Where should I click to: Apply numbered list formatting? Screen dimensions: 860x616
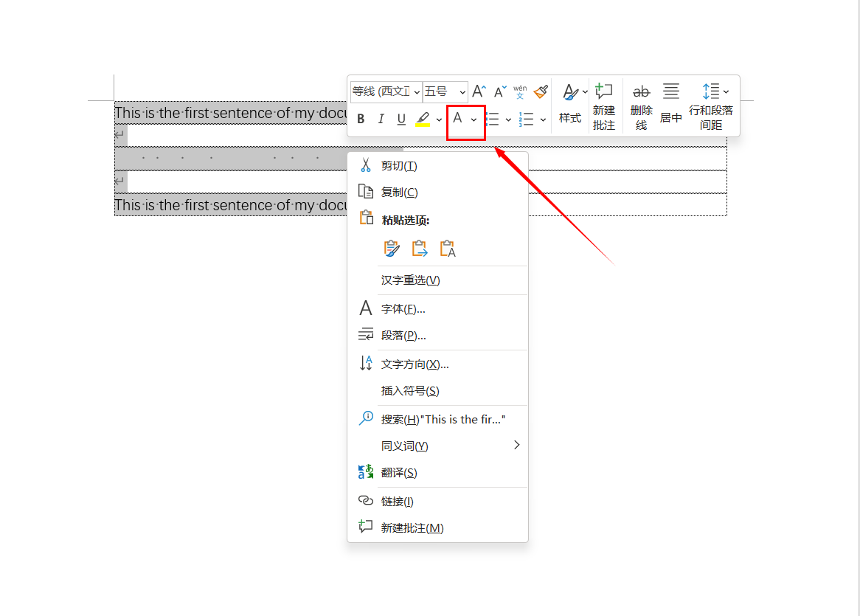click(527, 119)
